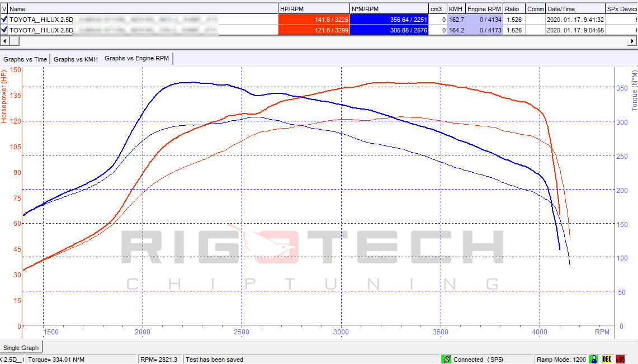Select the red 141.8 / 3225 HP cell
The width and height of the screenshot is (638, 364).
coord(314,19)
